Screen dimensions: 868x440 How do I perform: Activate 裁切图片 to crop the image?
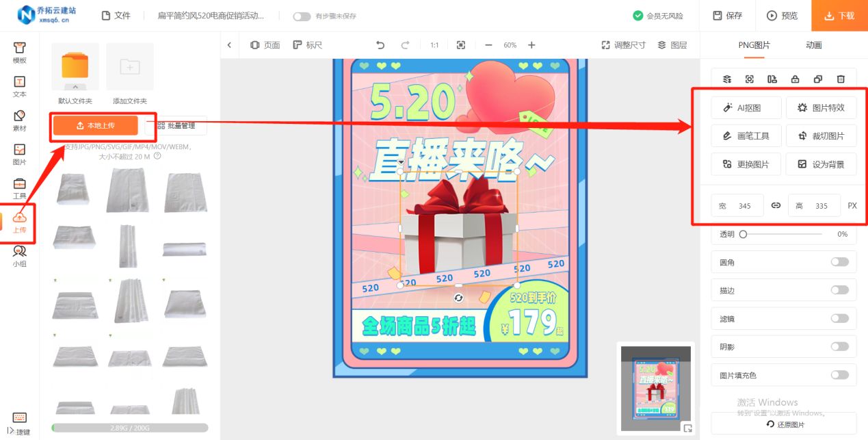tap(821, 135)
